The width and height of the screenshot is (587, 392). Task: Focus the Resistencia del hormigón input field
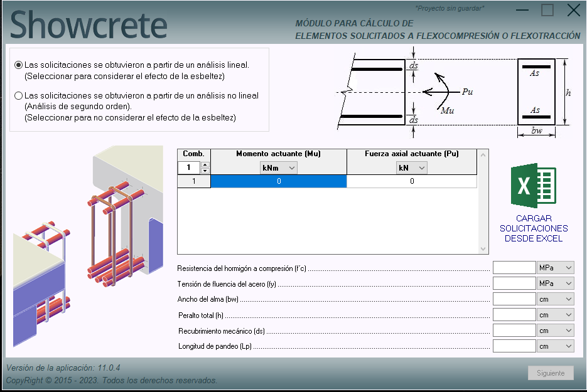(514, 268)
